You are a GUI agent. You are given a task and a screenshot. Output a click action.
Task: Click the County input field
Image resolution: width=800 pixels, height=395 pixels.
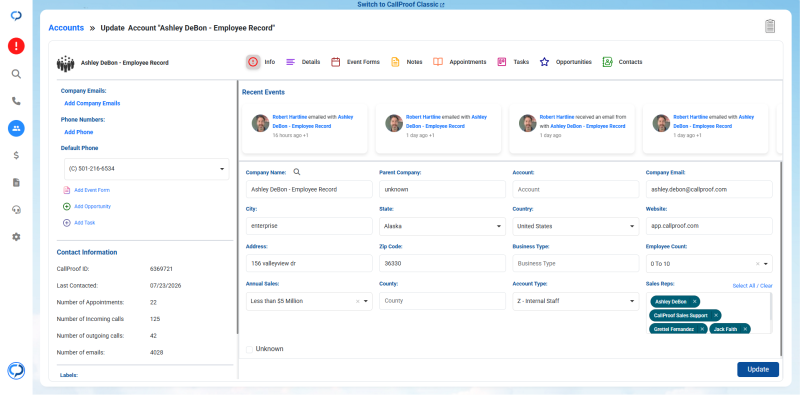click(442, 301)
